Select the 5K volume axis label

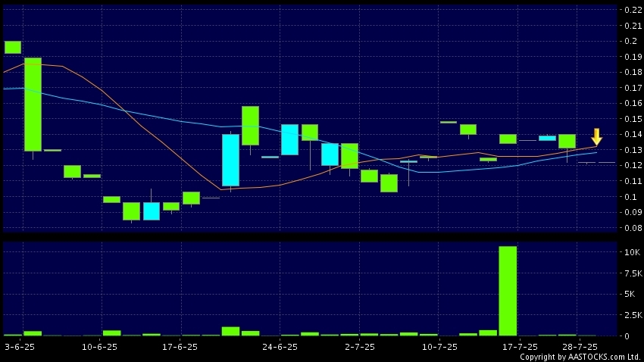click(630, 294)
